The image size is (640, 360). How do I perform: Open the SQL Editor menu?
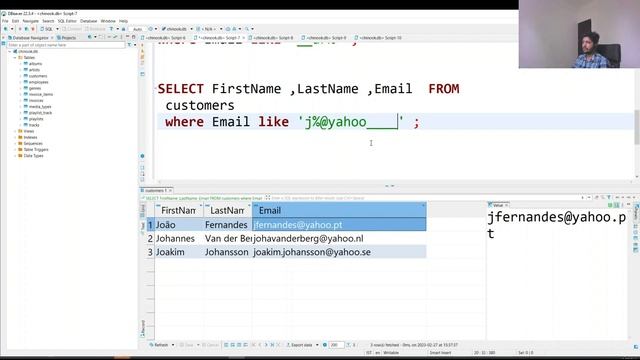[x=67, y=21]
